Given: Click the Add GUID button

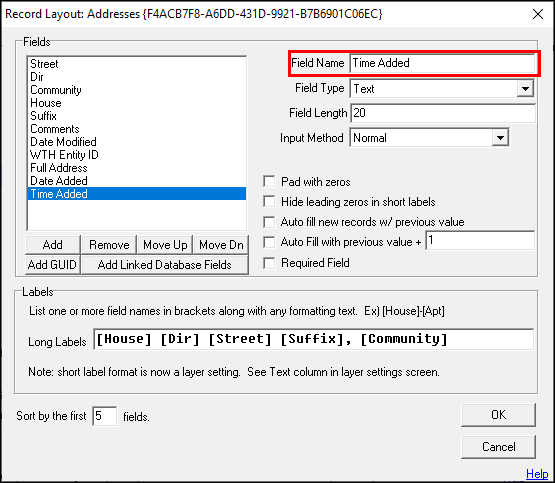Looking at the screenshot, I should (53, 265).
